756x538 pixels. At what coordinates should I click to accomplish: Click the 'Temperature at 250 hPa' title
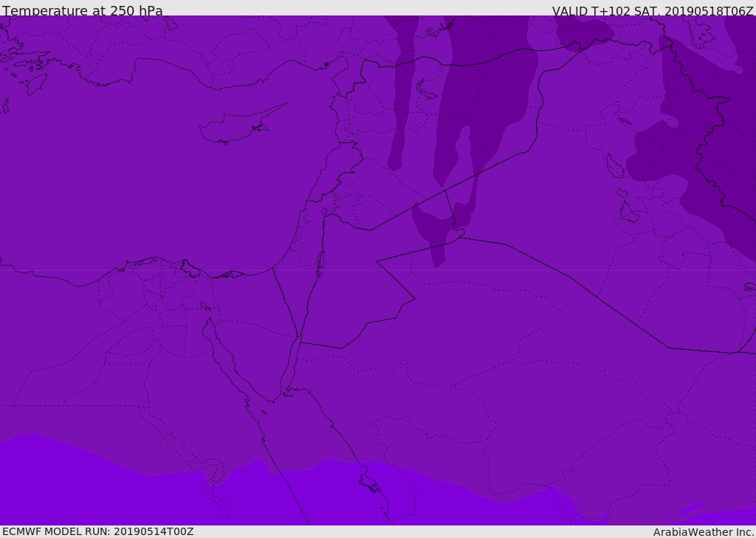click(x=83, y=10)
